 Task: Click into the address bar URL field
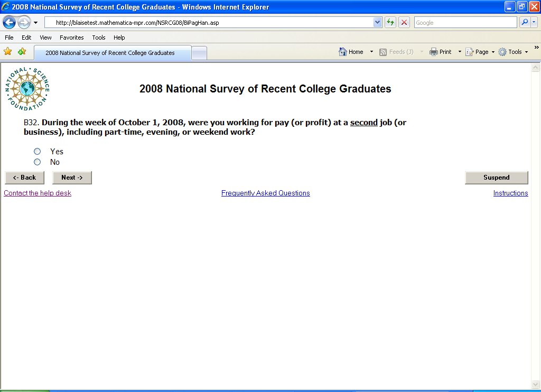pos(209,22)
